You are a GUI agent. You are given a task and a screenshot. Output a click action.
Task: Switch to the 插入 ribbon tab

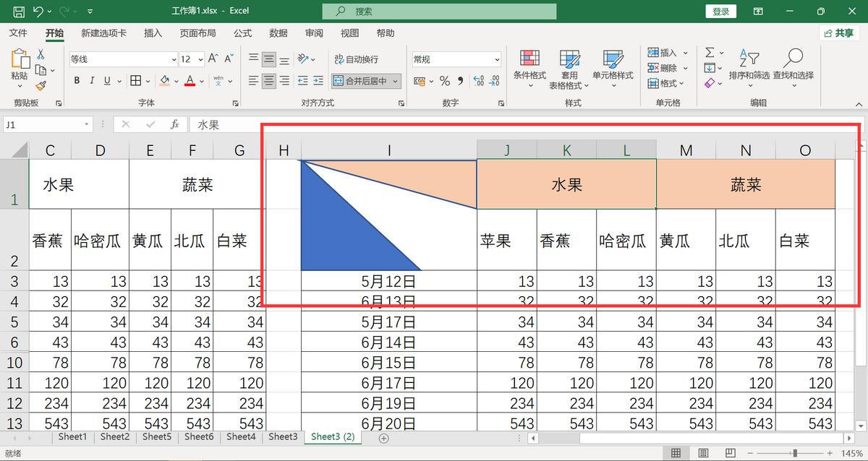coord(153,33)
